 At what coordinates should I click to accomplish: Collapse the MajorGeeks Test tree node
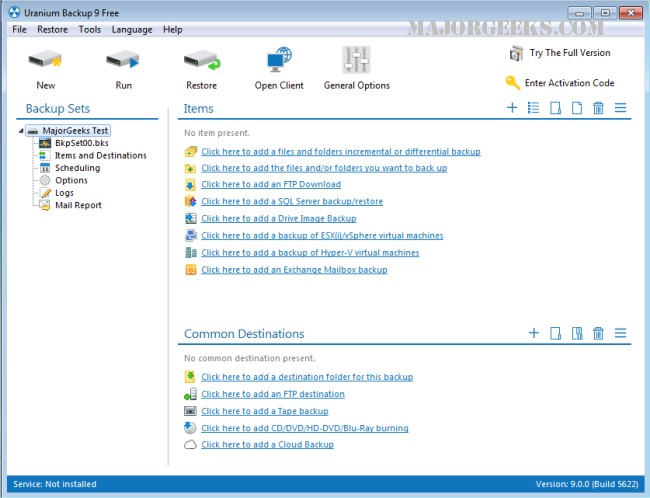point(21,131)
